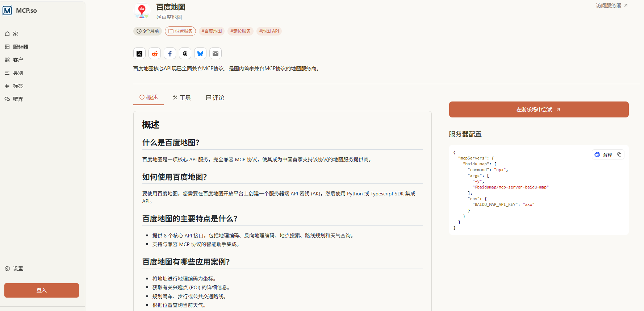Share on Bluesky icon
644x311 pixels.
(x=200, y=54)
